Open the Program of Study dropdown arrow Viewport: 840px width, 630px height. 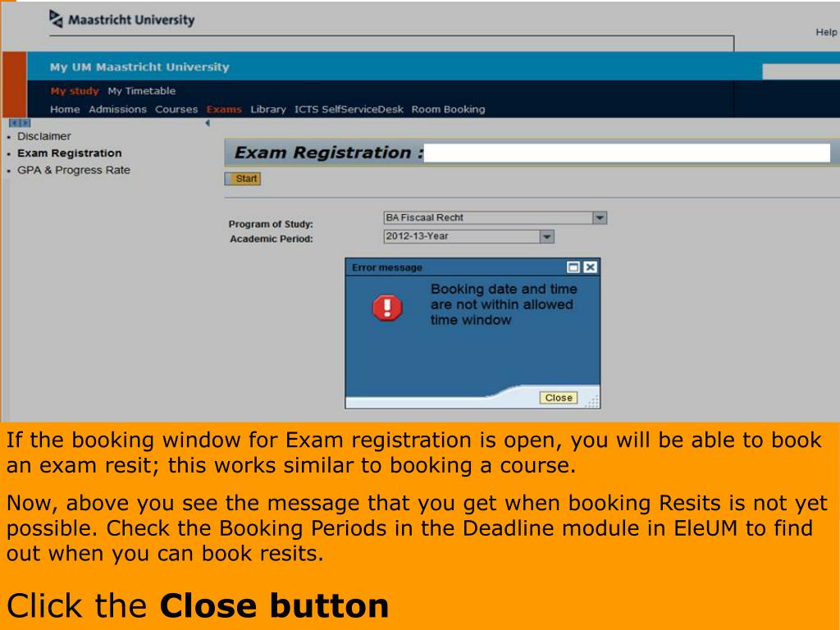point(600,217)
